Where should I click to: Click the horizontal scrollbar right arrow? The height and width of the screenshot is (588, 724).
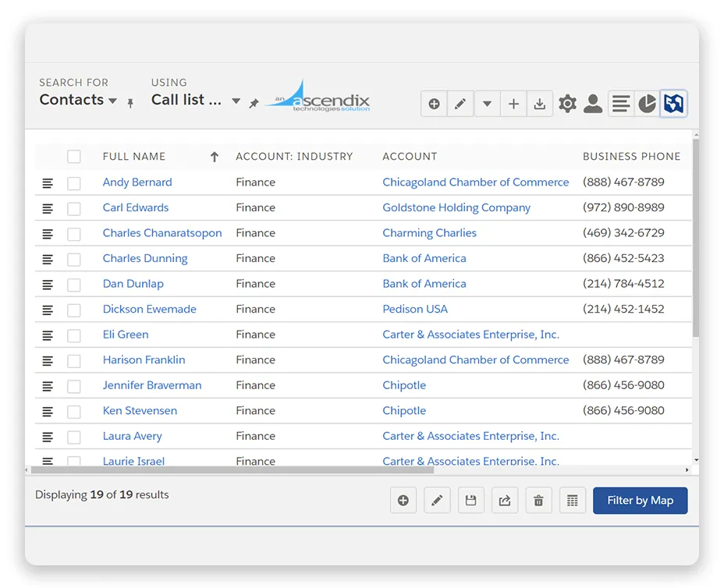[x=687, y=469]
